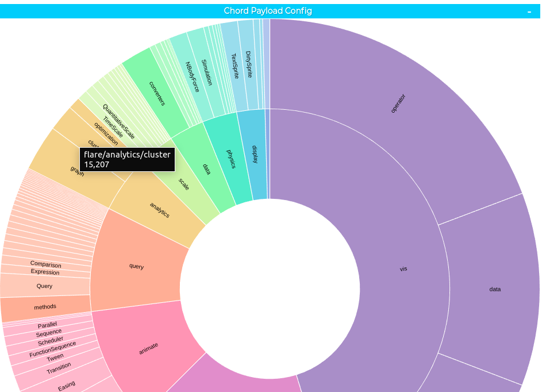Viewport: 546px width, 392px height.
Task: Click the pink animate segment
Action: tap(148, 348)
